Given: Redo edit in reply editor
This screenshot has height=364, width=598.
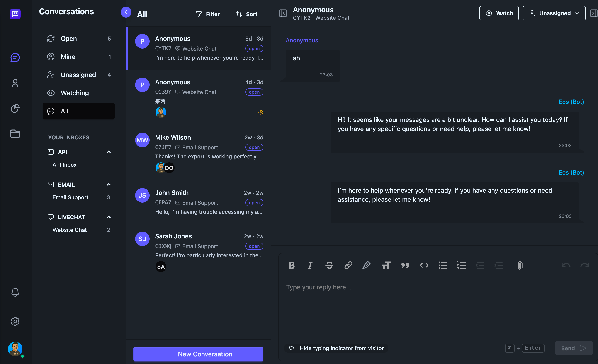Looking at the screenshot, I should [585, 265].
